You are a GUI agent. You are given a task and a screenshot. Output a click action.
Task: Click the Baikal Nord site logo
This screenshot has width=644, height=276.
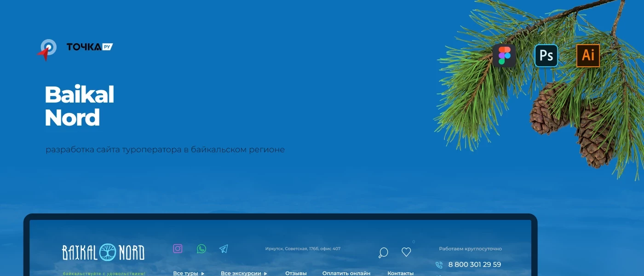[103, 253]
